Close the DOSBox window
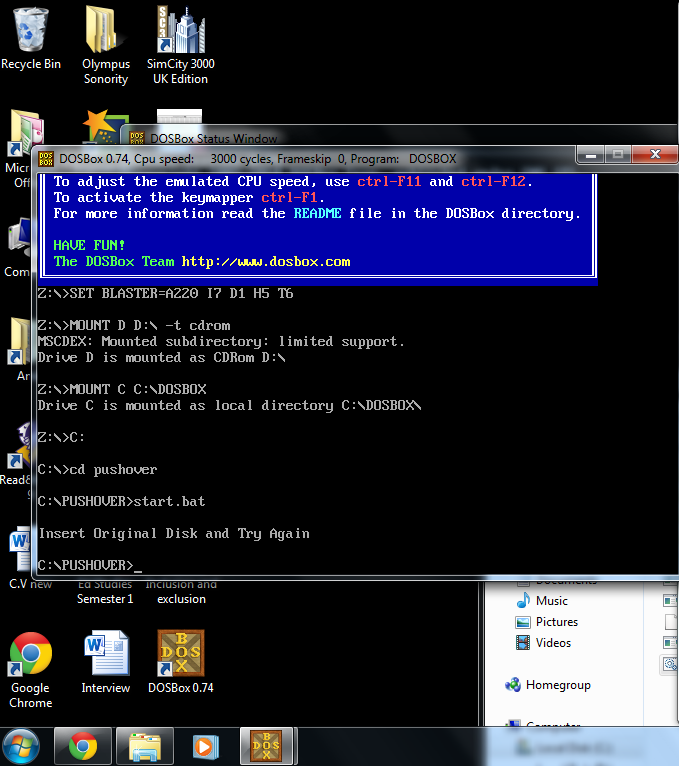Image resolution: width=679 pixels, height=768 pixels. (x=656, y=155)
